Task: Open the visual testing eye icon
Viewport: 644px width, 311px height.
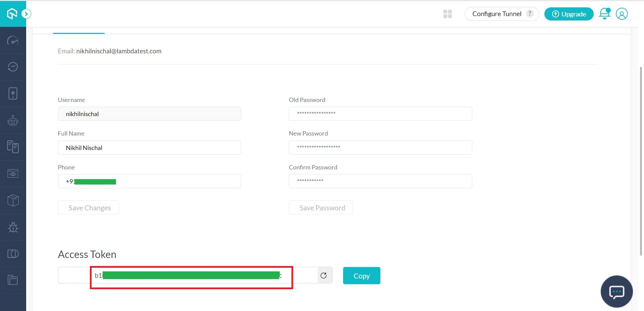Action: (x=13, y=174)
